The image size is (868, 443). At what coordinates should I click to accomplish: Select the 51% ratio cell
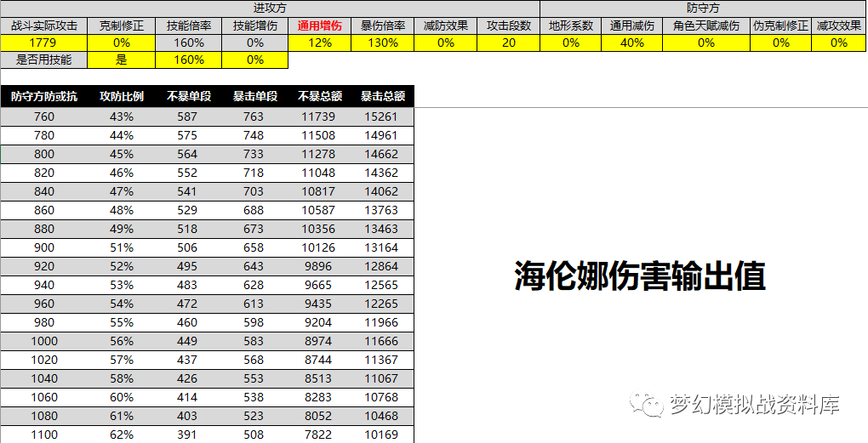click(121, 247)
